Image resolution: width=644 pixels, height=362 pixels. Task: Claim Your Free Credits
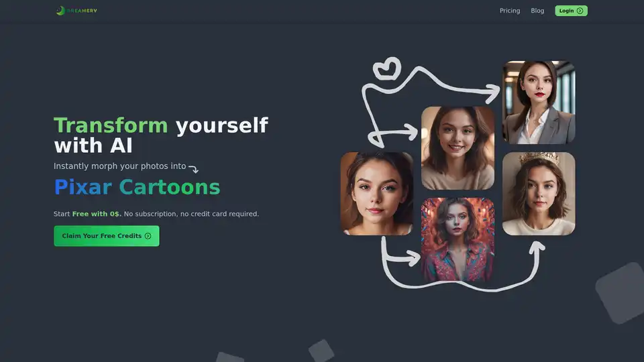[x=107, y=236]
